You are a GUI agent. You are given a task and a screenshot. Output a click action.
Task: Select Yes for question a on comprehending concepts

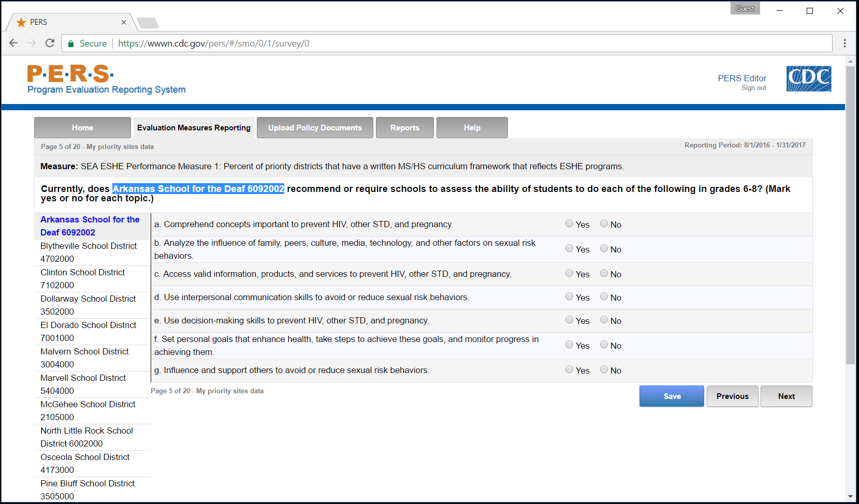[569, 224]
